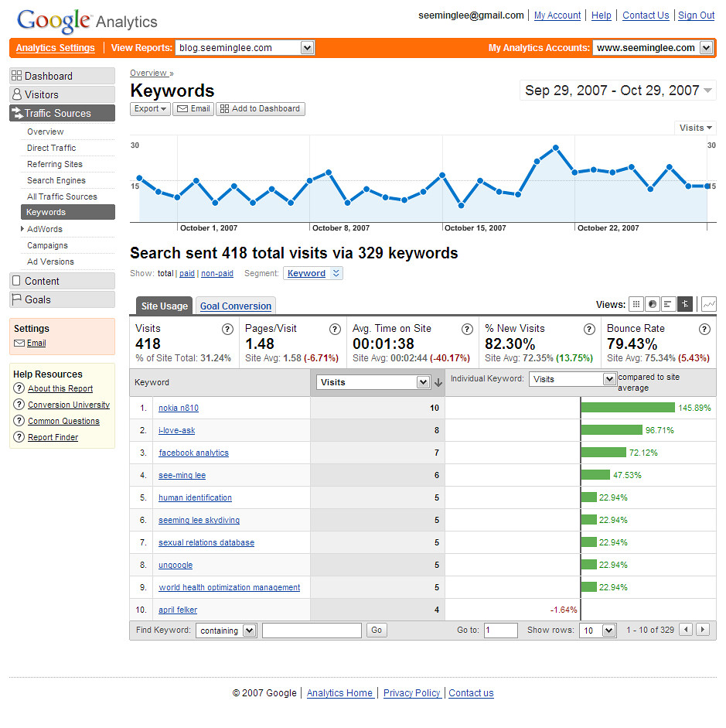This screenshot has height=728, width=726.
Task: Open the trend line graph view icon
Action: coord(709,304)
